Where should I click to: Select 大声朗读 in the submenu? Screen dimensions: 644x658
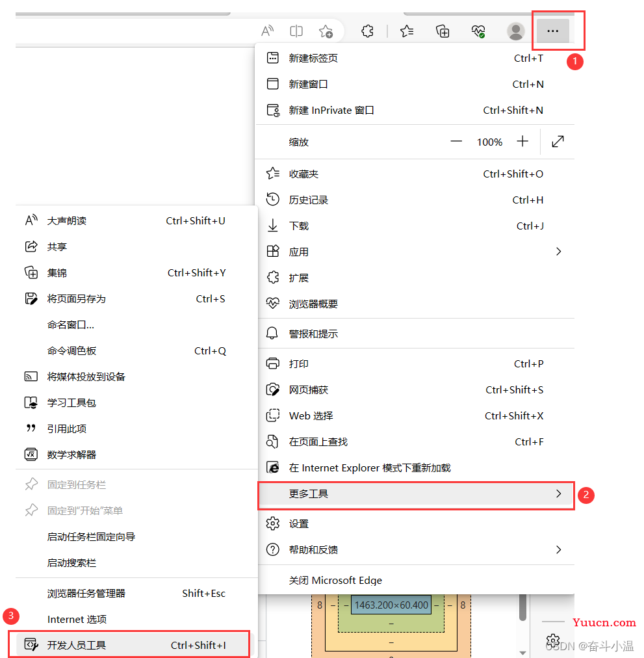(136, 220)
